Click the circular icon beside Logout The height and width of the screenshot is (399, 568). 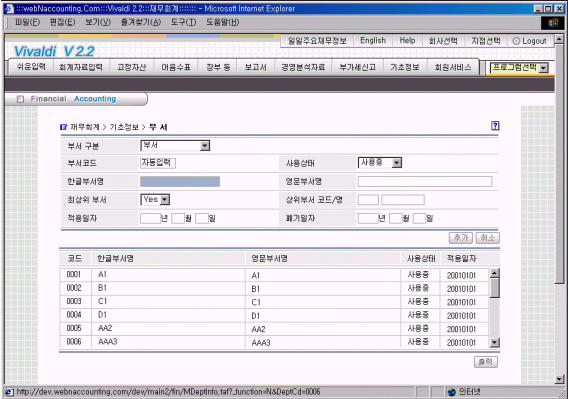click(x=516, y=41)
